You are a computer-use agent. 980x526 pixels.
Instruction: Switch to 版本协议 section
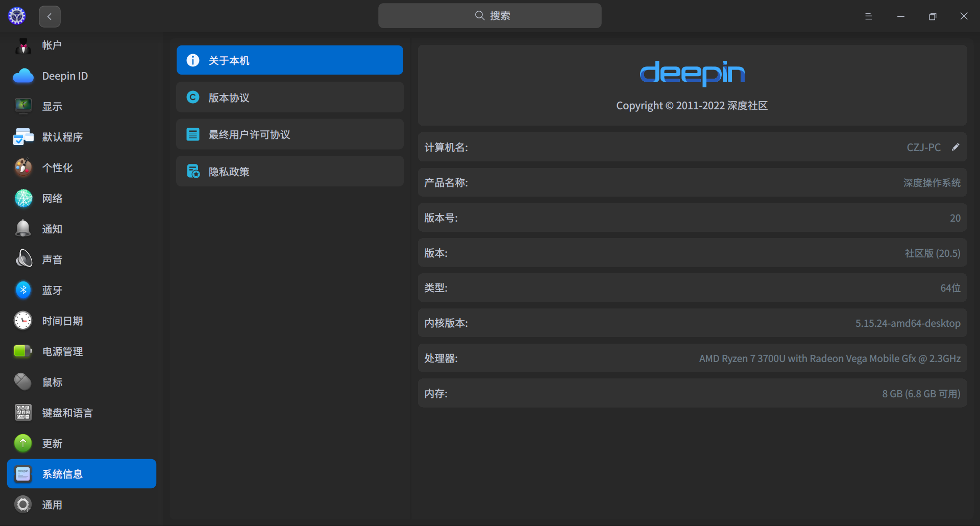click(289, 97)
